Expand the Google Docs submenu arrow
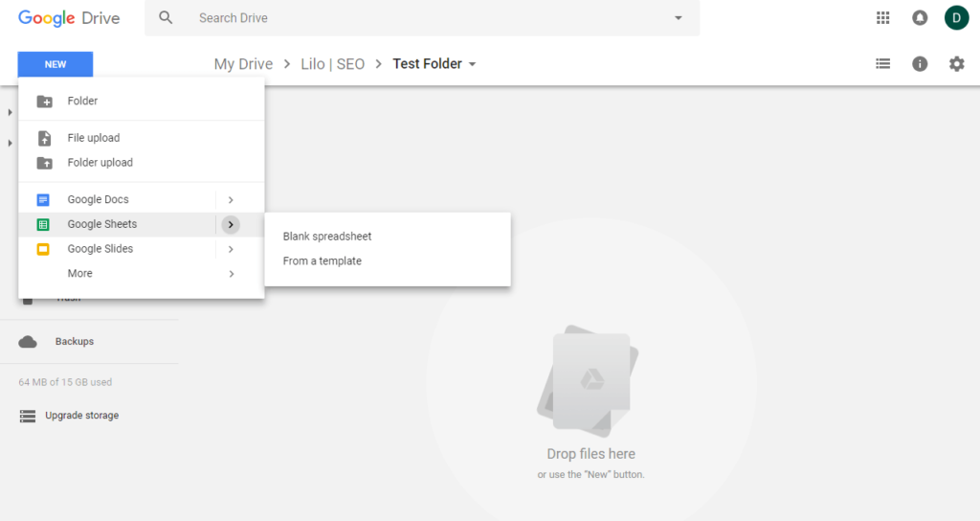The image size is (980, 521). click(231, 200)
